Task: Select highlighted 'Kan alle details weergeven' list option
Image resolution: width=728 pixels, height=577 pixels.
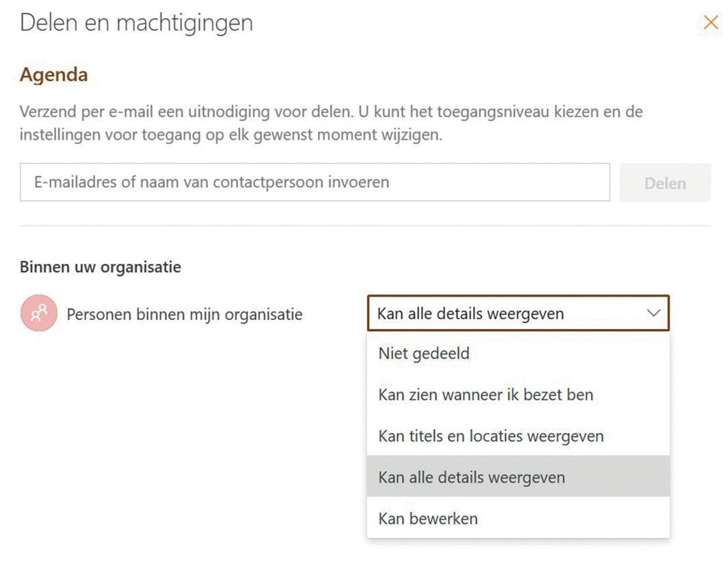Action: tap(471, 477)
